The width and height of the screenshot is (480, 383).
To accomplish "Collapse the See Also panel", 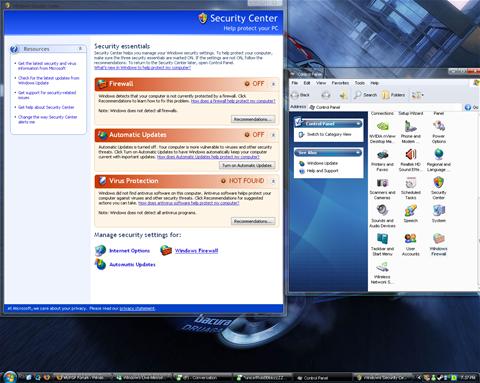I will click(x=358, y=153).
